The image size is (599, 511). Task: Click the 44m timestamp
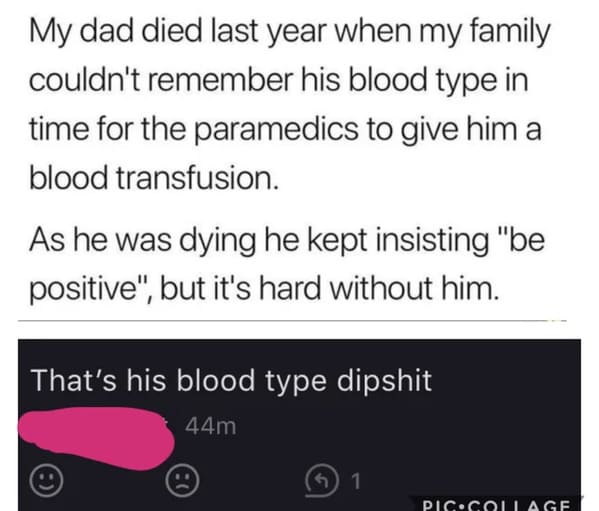[211, 426]
